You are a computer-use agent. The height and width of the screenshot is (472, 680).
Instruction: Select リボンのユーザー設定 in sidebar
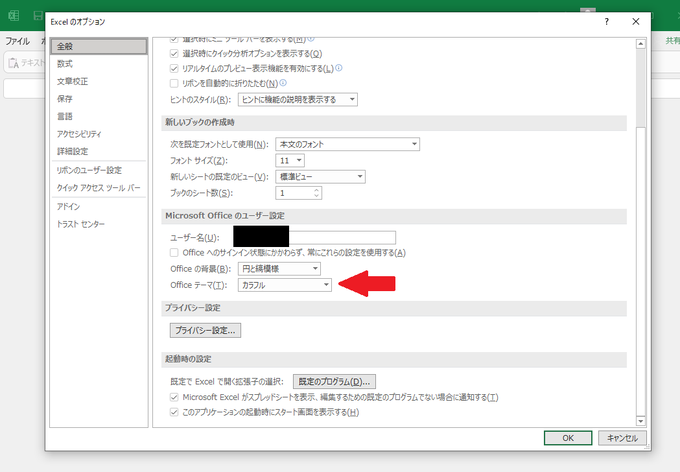coord(99,170)
